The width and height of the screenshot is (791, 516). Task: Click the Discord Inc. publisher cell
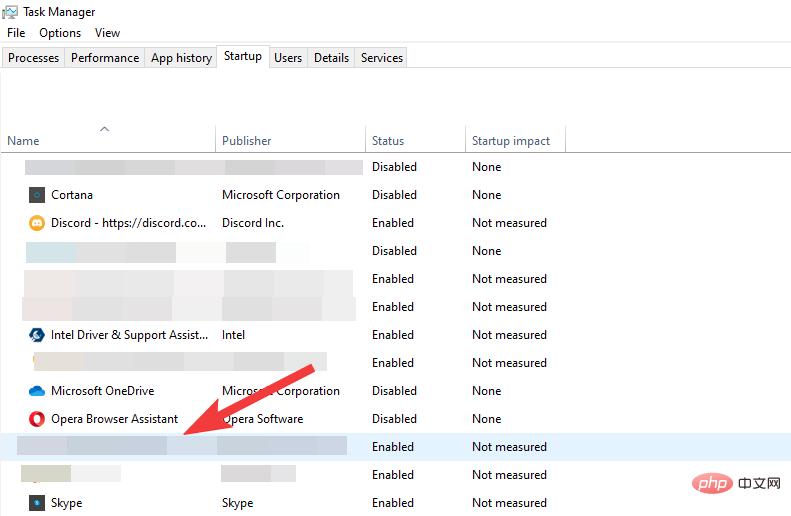click(253, 223)
